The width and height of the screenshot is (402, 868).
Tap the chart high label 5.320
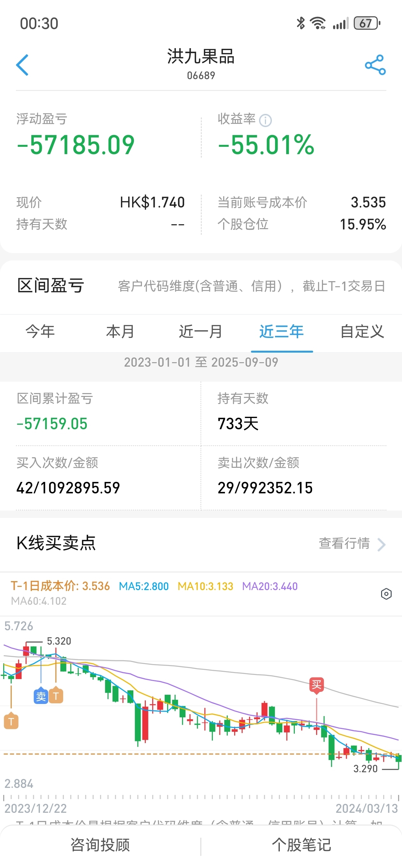(59, 641)
